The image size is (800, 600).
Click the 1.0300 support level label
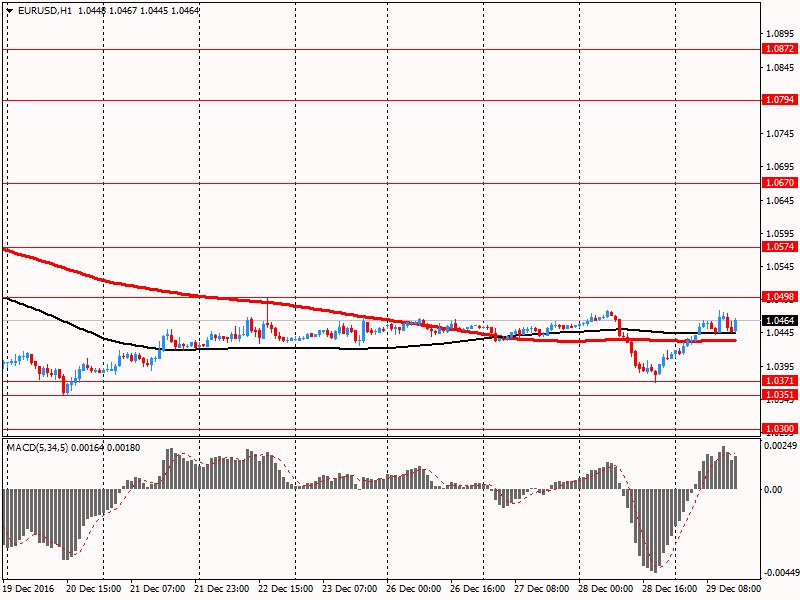click(x=780, y=429)
